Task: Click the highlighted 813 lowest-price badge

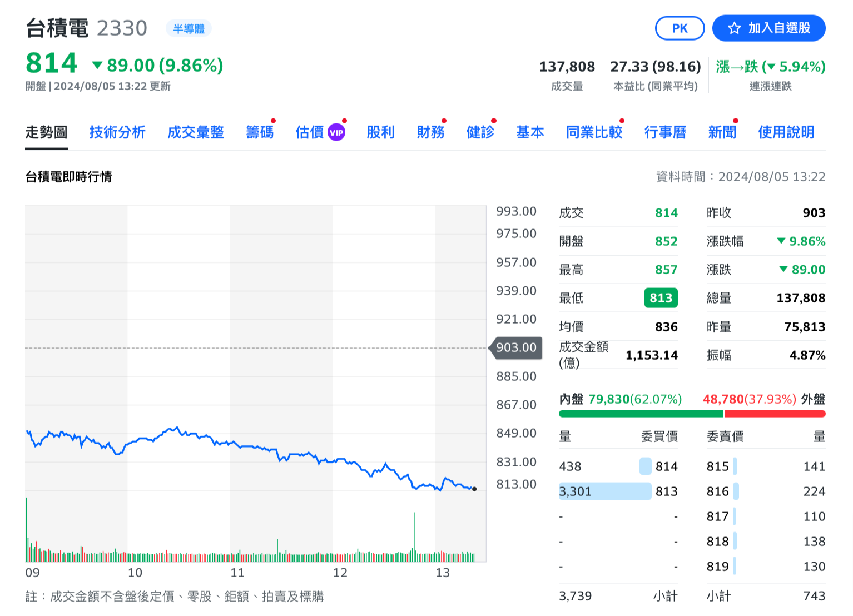Action: tap(661, 298)
